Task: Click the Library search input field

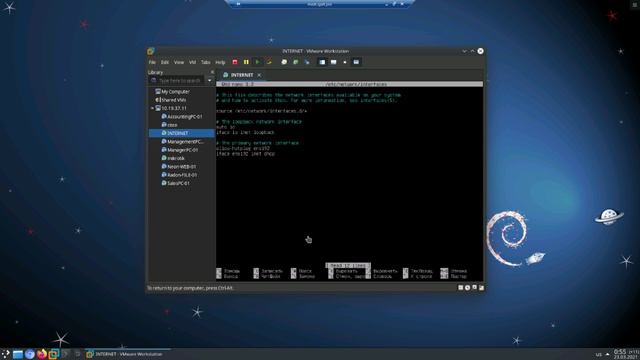Action: 178,81
